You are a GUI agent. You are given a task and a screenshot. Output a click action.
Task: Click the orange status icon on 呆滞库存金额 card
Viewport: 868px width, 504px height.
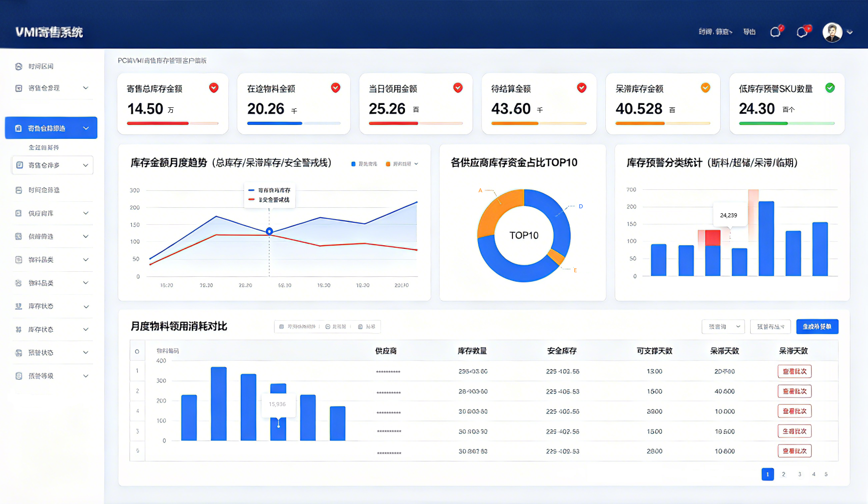click(x=706, y=88)
